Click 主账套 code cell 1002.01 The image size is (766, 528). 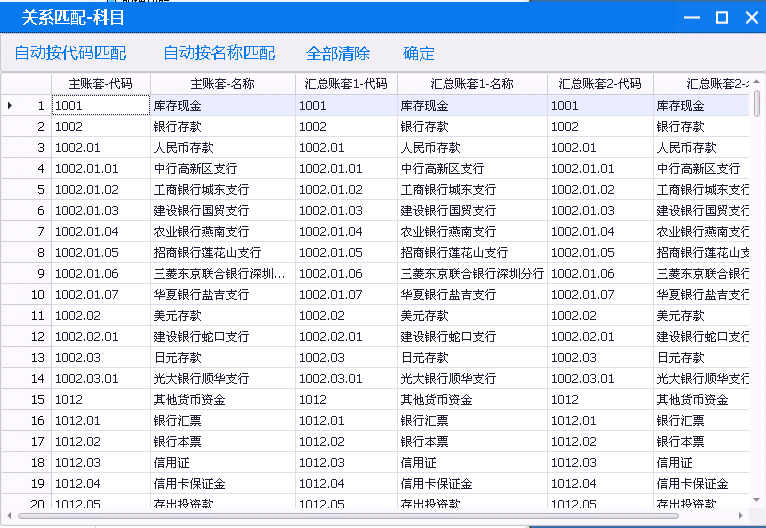tap(101, 148)
